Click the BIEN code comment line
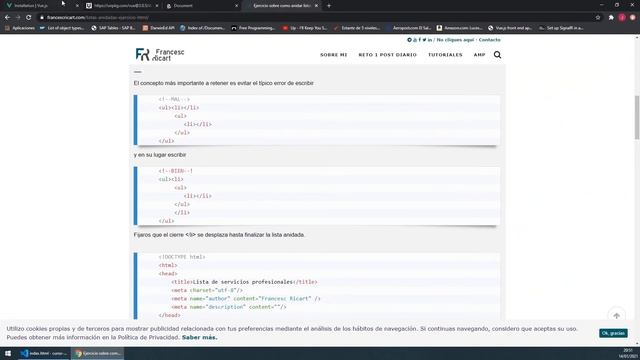Screen dimensions: 640x360 tap(176, 171)
